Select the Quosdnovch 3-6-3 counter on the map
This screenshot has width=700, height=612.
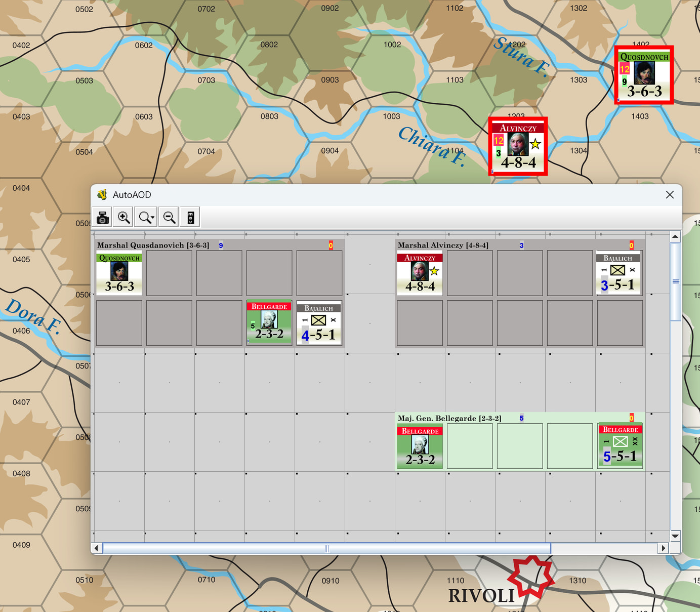tap(644, 75)
